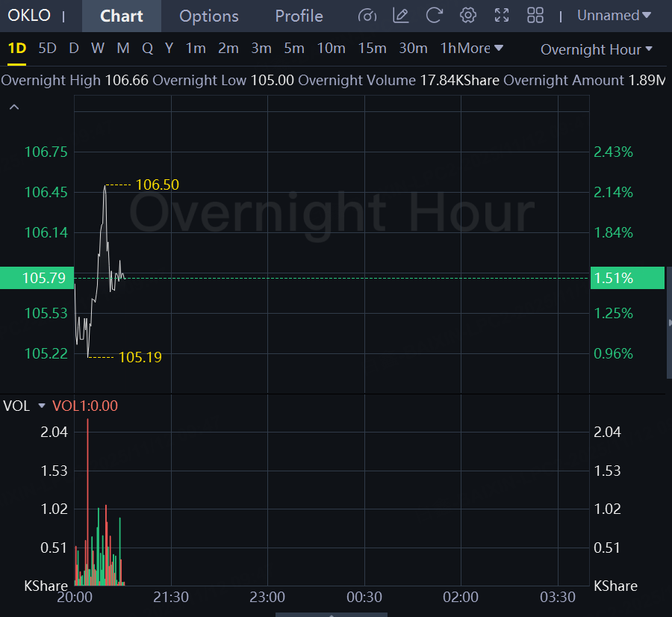
Task: Collapse the header using the up chevron
Action: (13, 108)
